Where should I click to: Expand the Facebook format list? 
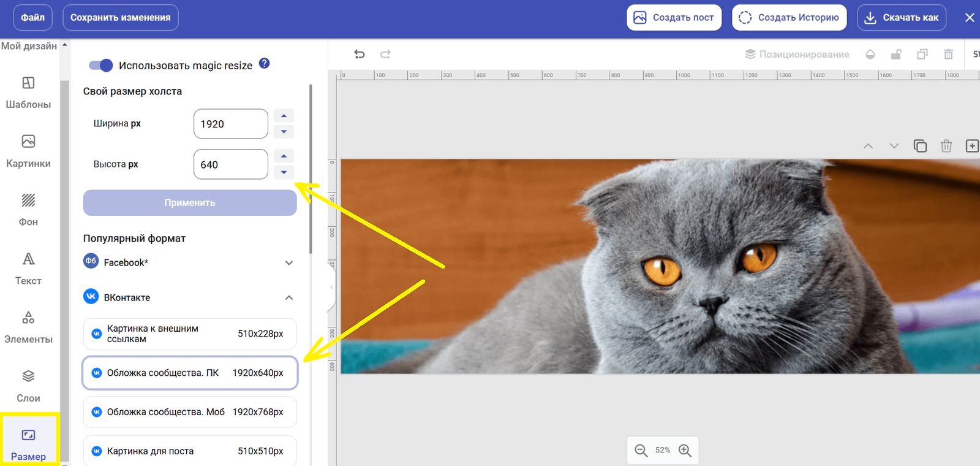289,263
